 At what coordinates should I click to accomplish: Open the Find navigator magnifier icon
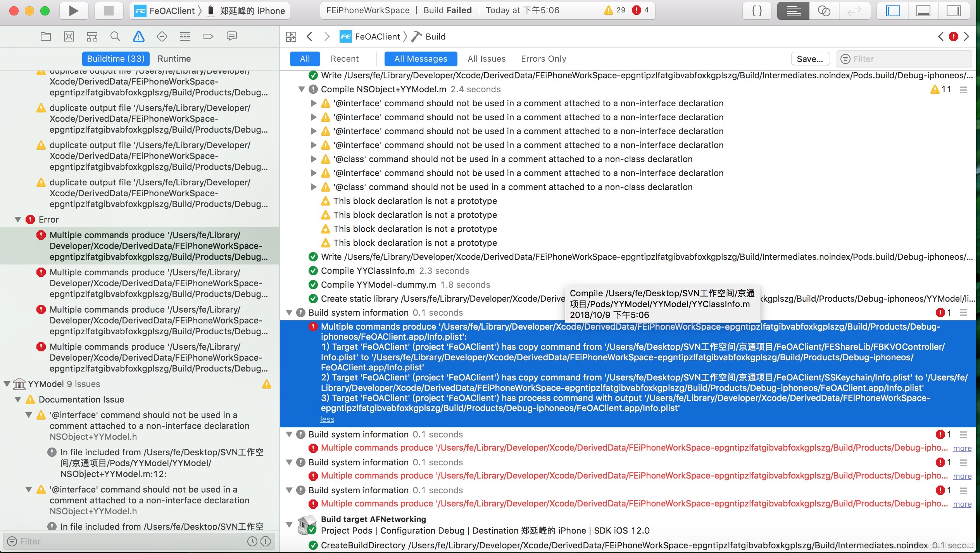pyautogui.click(x=115, y=36)
